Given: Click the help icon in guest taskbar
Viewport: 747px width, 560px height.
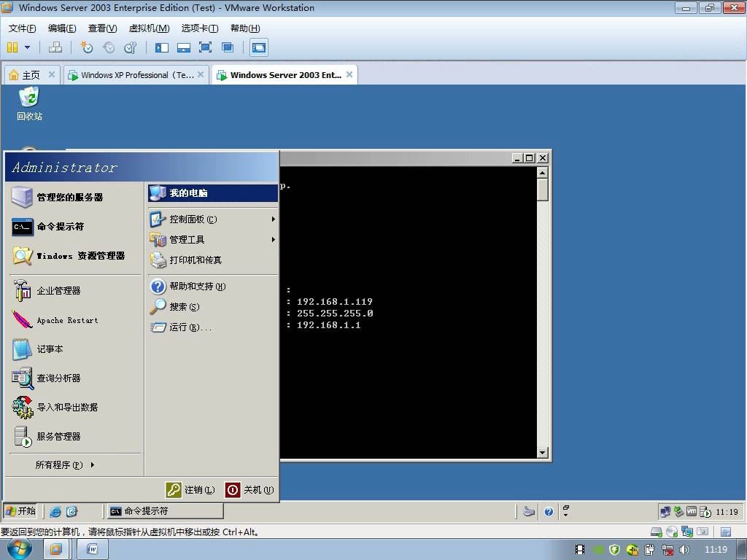Looking at the screenshot, I should point(549,511).
